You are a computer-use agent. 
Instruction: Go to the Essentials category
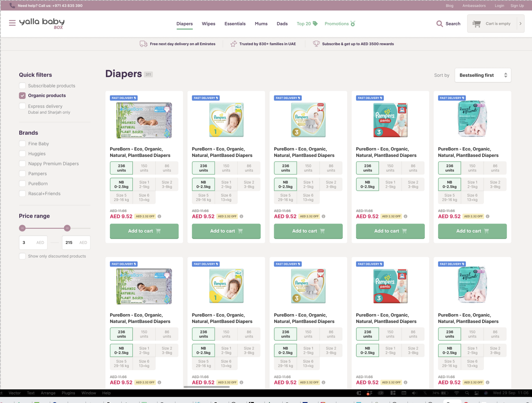(235, 24)
